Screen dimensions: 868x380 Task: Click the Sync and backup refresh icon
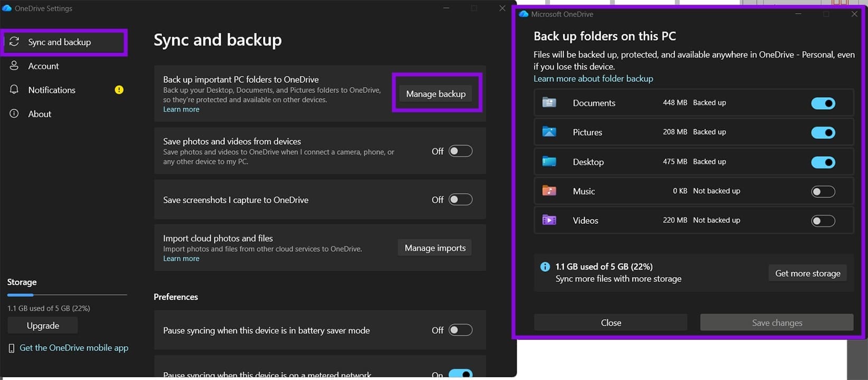pyautogui.click(x=14, y=42)
